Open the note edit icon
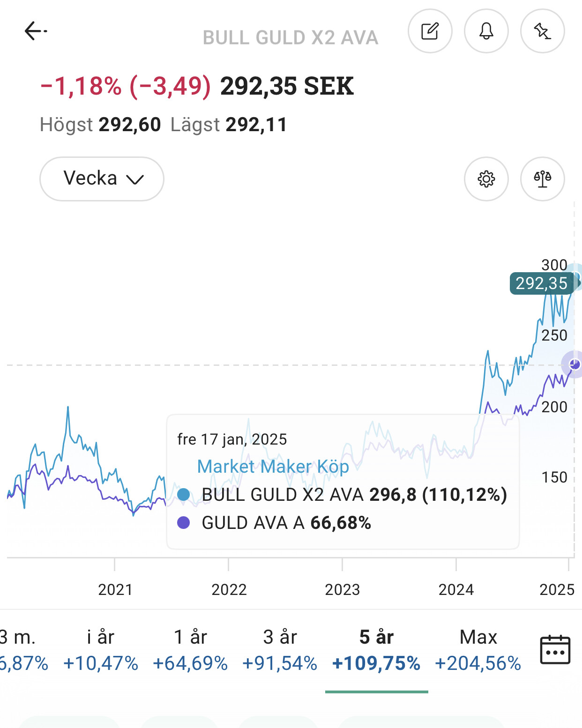582x728 pixels. [430, 31]
